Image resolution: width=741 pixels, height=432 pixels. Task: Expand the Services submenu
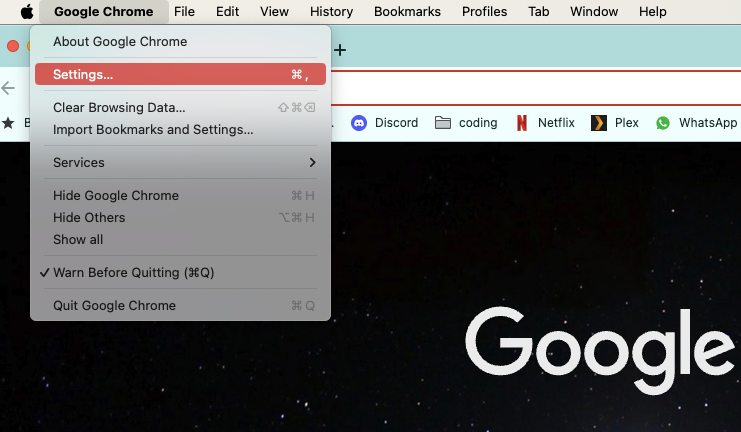click(x=181, y=163)
